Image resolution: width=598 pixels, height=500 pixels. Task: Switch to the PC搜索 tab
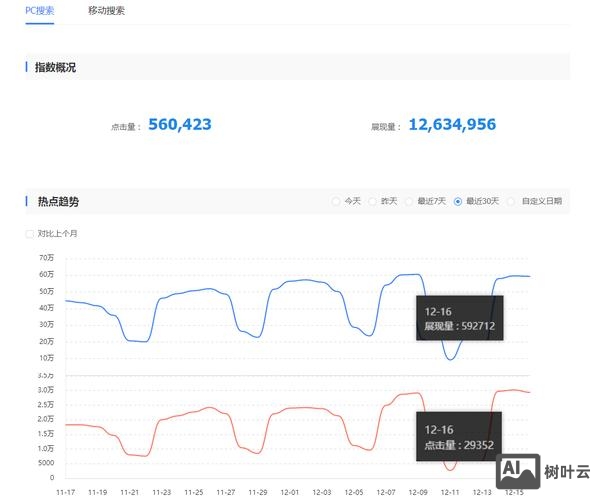pos(40,11)
